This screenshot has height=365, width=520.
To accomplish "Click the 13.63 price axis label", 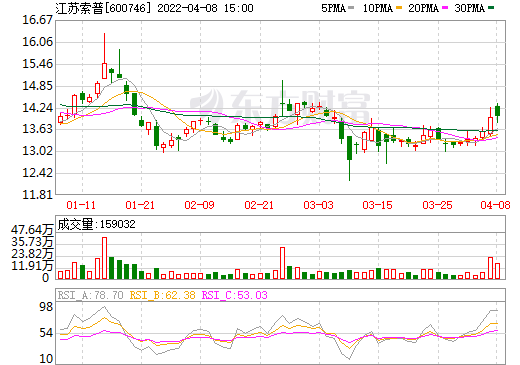I will [38, 129].
